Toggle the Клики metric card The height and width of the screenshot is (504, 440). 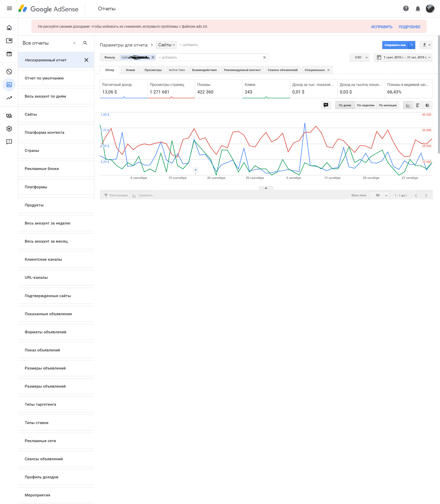tap(266, 88)
